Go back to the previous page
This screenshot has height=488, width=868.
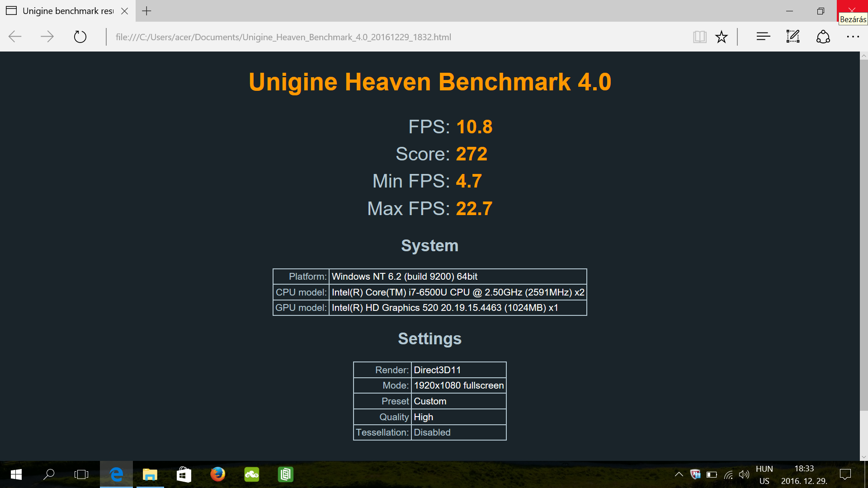click(x=15, y=37)
